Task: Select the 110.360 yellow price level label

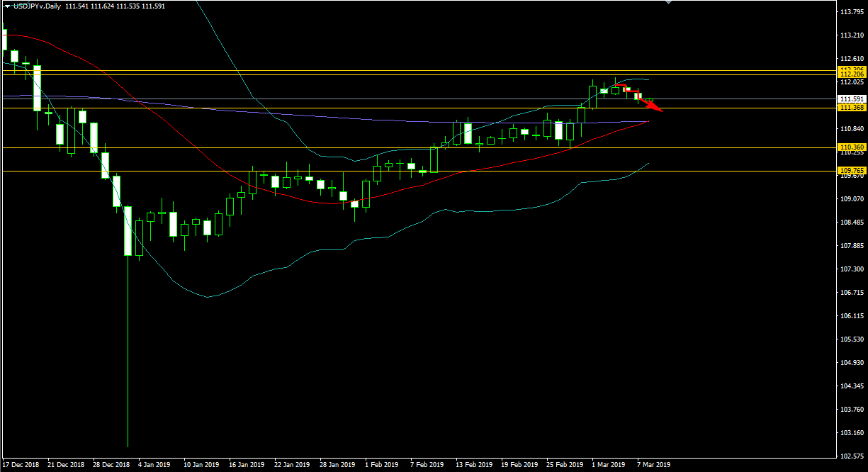Action: pyautogui.click(x=851, y=147)
